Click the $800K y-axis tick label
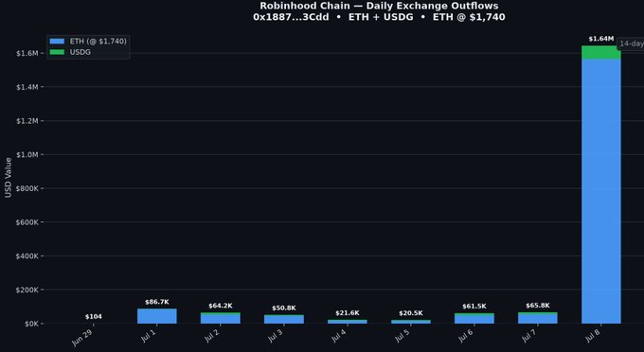Screen dimensions: 644x352 point(27,188)
